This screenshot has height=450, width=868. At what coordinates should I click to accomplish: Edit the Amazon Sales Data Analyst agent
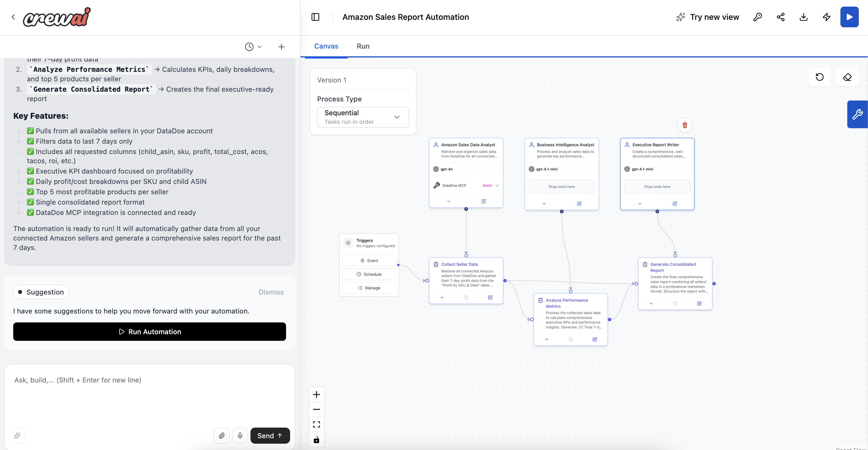(483, 201)
